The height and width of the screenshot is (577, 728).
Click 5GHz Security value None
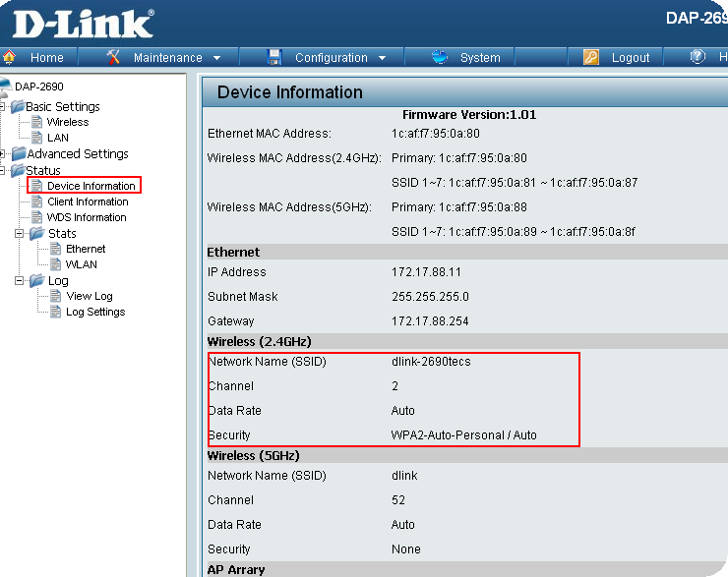(405, 549)
